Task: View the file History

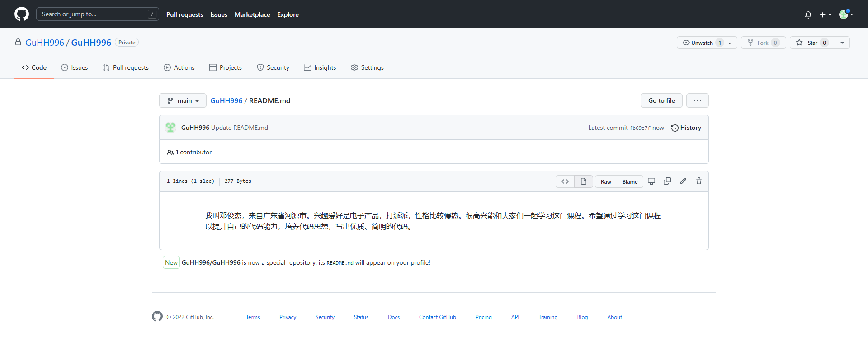Action: click(x=686, y=128)
